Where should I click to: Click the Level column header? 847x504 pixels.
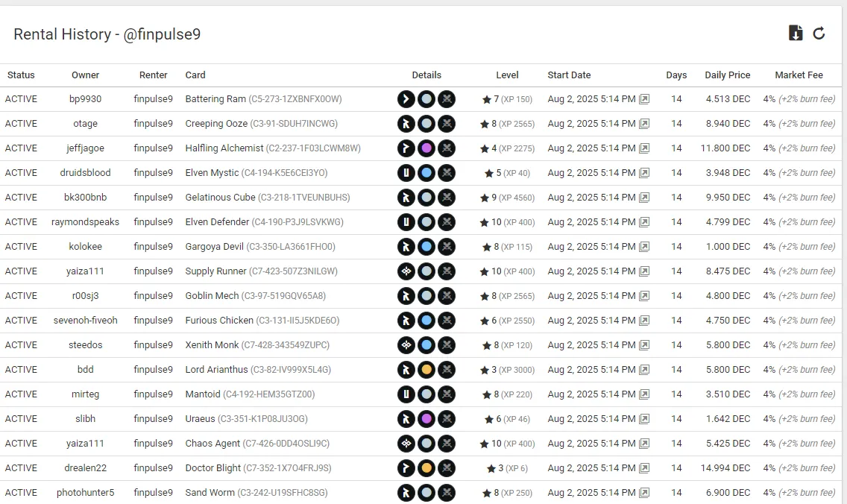pos(507,75)
